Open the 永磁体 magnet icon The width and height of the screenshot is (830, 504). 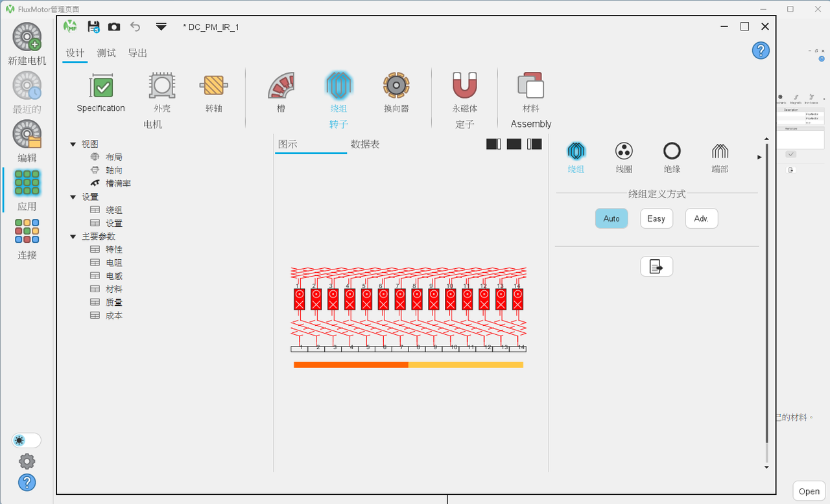(x=464, y=86)
